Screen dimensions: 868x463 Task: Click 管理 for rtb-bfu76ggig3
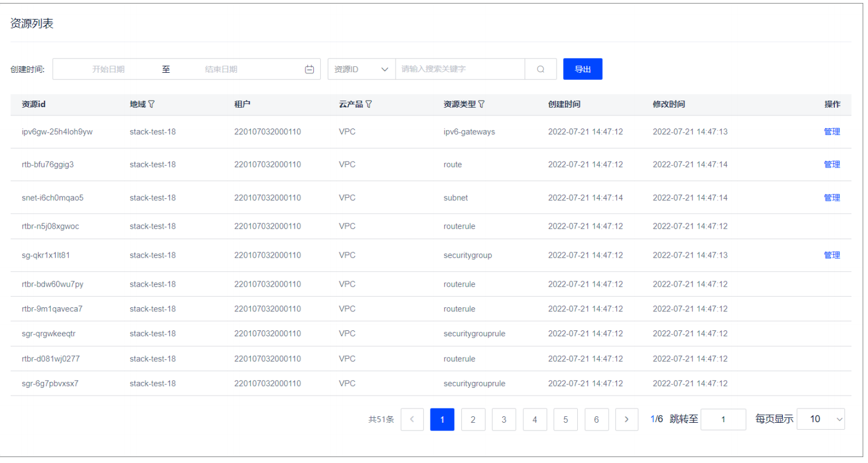832,165
